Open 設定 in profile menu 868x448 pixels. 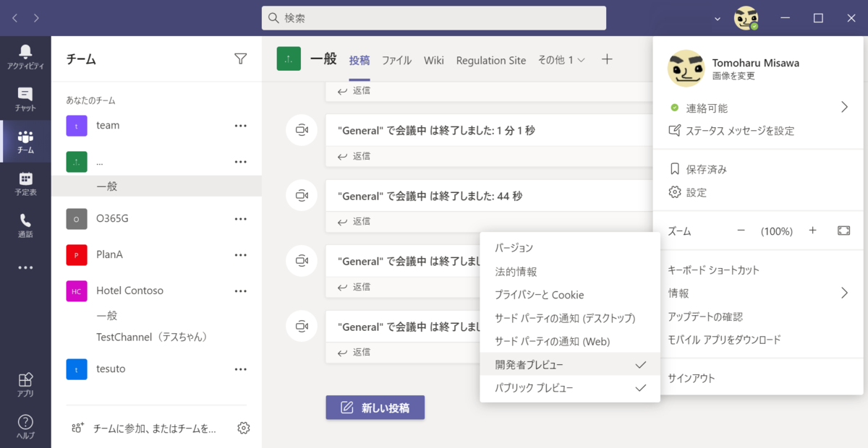[688, 192]
